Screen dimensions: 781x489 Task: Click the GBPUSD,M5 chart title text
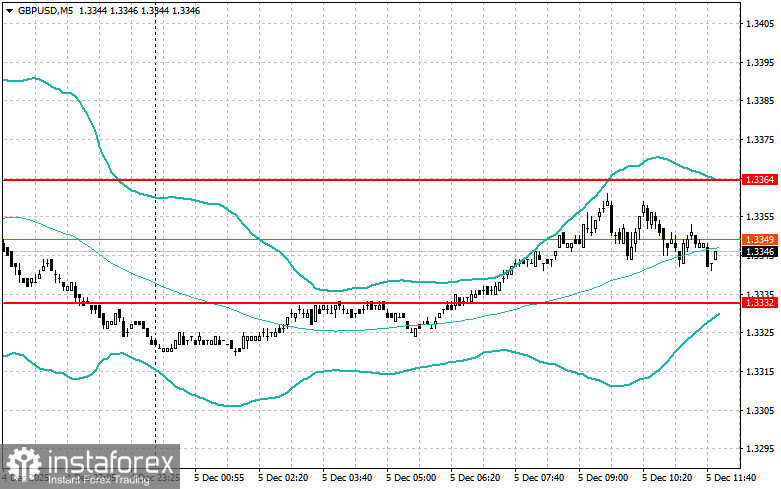coord(44,10)
